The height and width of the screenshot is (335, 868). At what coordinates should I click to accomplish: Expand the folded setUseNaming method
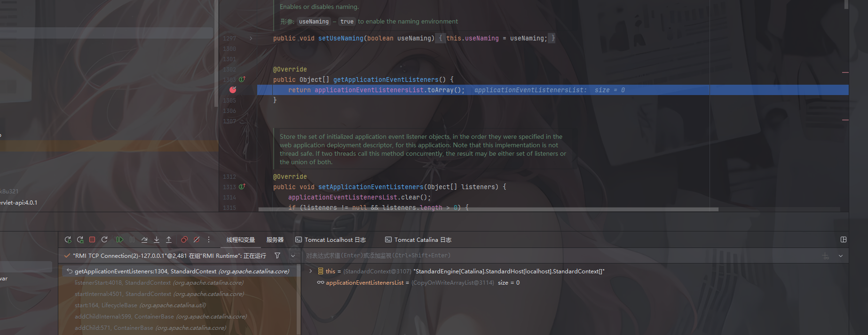click(x=251, y=38)
